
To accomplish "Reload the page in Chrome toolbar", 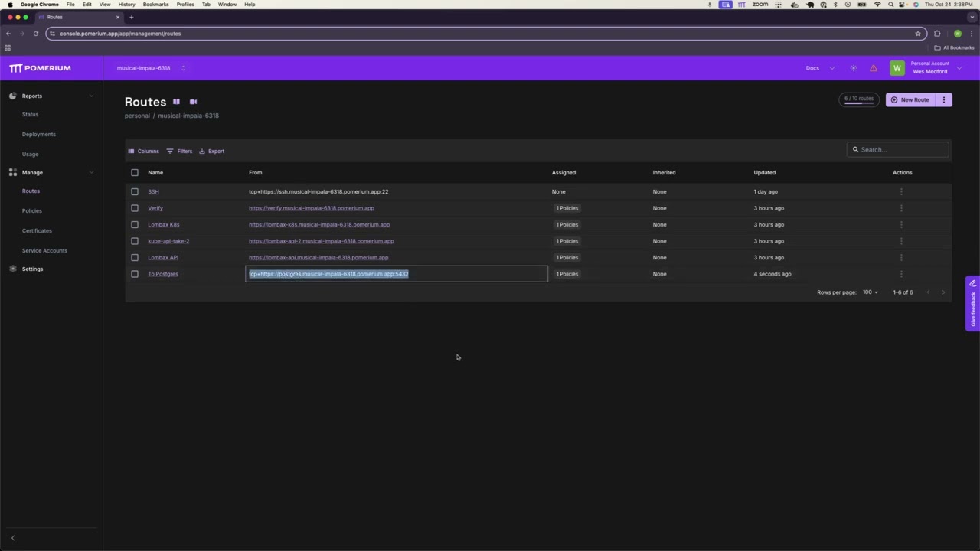I will point(35,34).
